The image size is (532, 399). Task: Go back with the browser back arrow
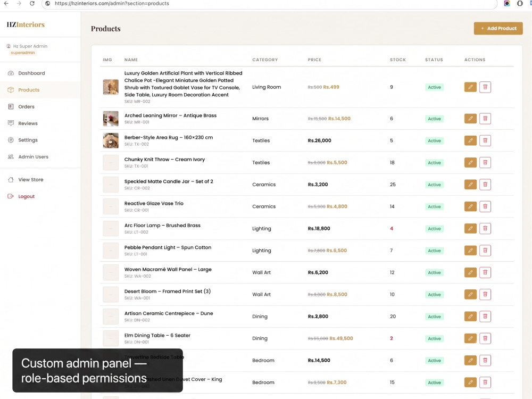6,3
